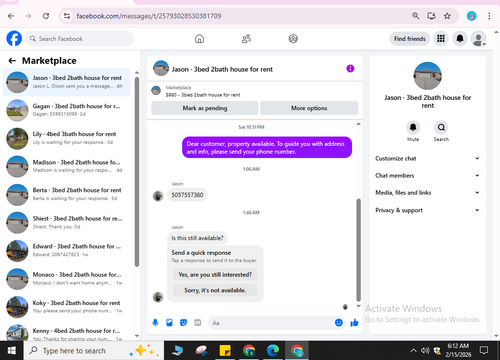
Task: Show hidden system tray icons
Action: pos(413,350)
